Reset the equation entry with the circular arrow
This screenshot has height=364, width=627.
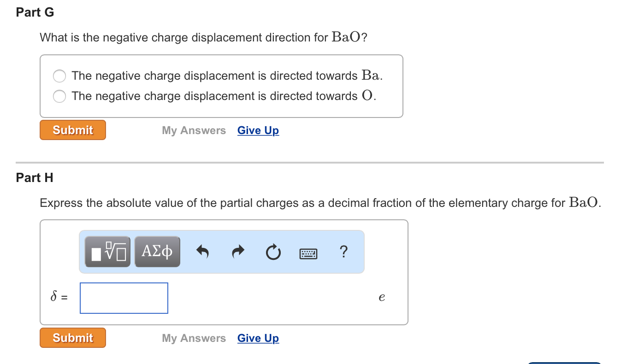273,251
